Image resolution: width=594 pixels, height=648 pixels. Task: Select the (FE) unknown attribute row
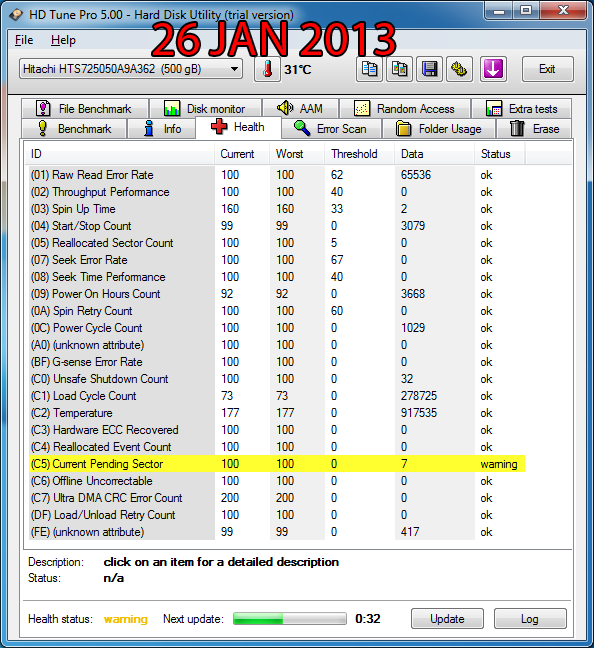click(277, 531)
